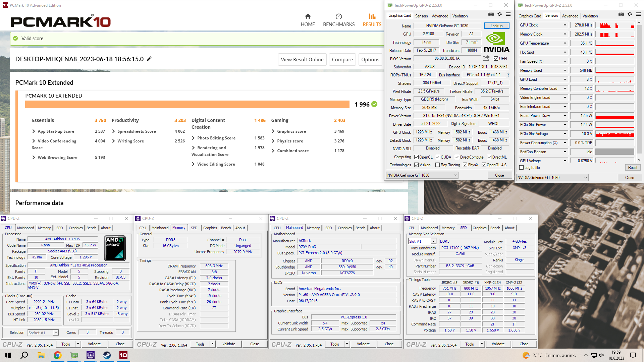Click the orange PCMark 10 Extended score bar
The height and width of the screenshot is (362, 644).
point(188,104)
